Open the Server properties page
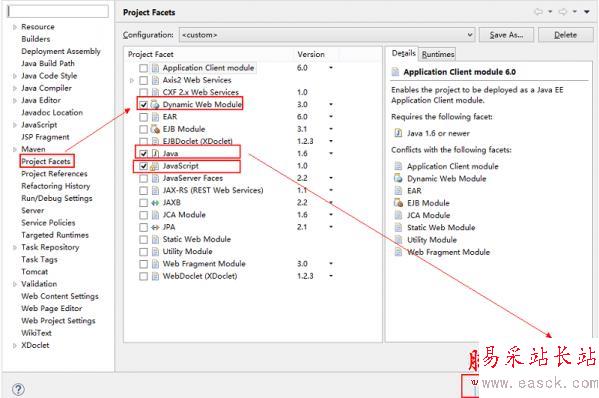599x398 pixels. 32,210
